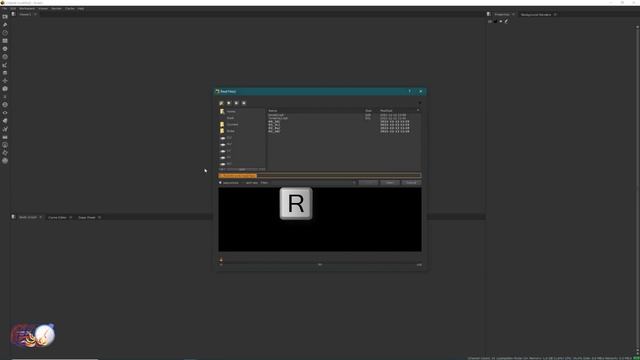Click the file path input field
Image resolution: width=640 pixels, height=360 pixels.
pos(320,176)
